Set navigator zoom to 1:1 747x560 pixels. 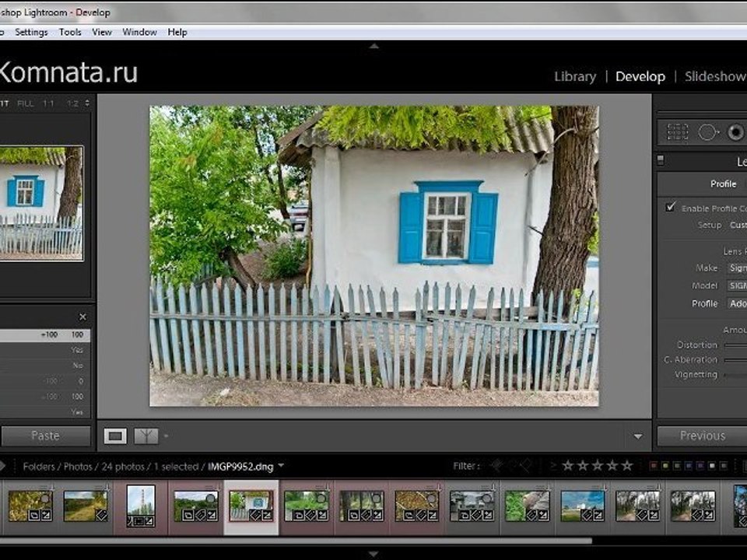[48, 103]
